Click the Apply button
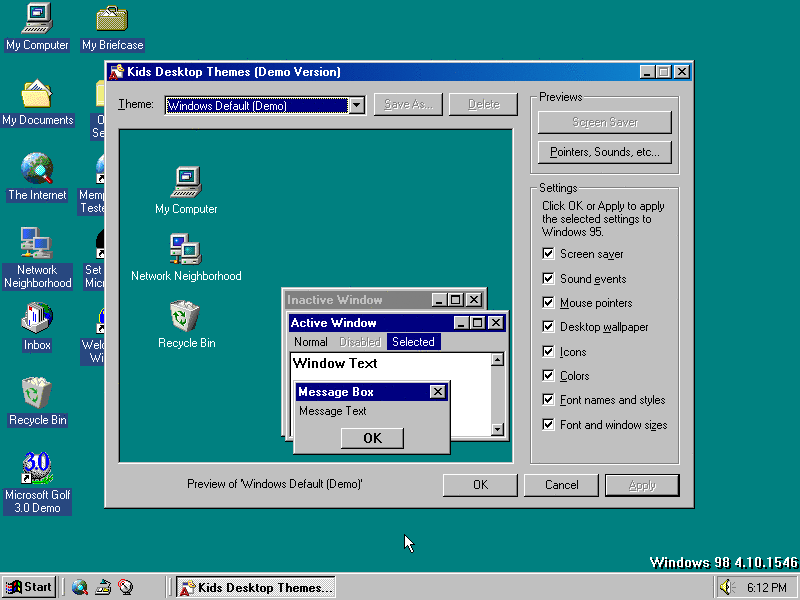Viewport: 800px width, 600px height. (642, 485)
